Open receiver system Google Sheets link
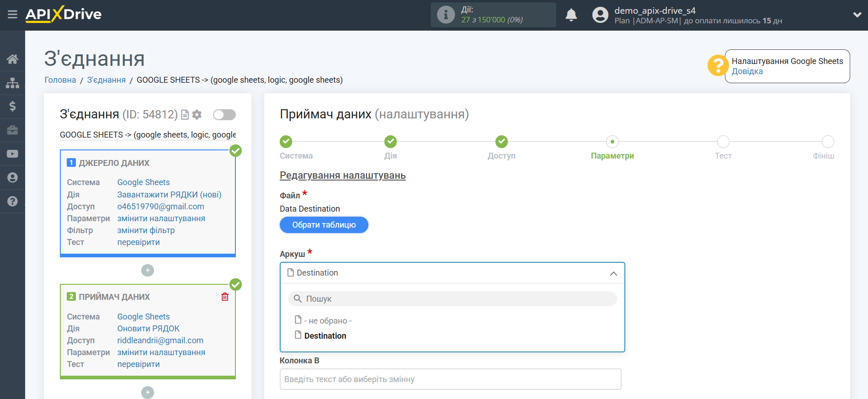Screen dimensions: 868x399 pyautogui.click(x=144, y=317)
